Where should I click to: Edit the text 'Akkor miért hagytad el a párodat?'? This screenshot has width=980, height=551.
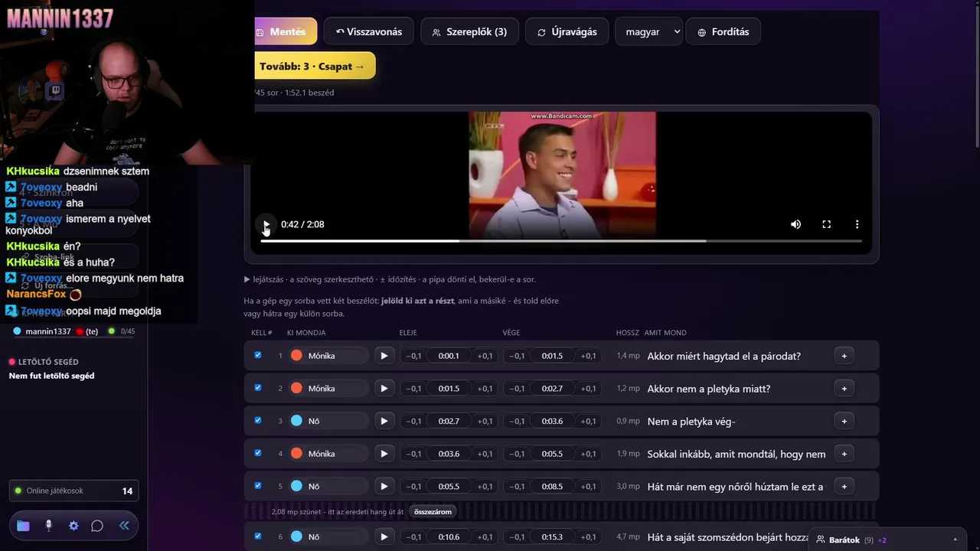point(737,356)
